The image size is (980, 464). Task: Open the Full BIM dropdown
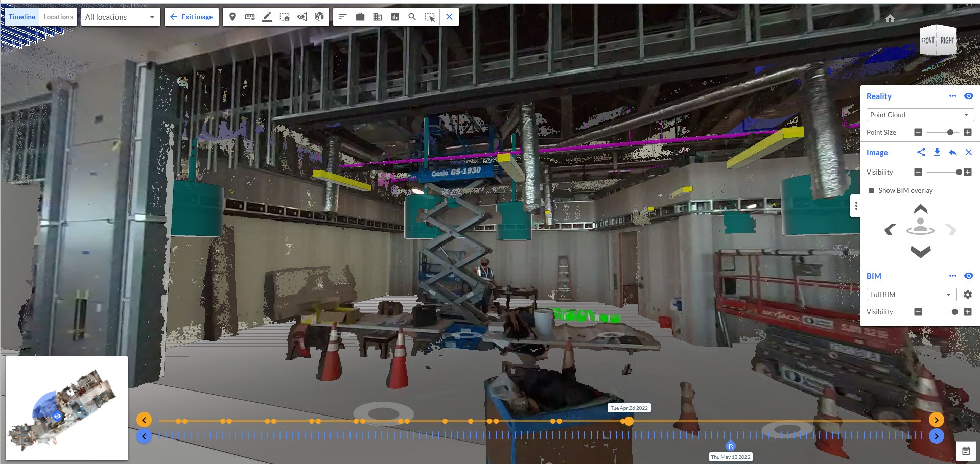(912, 295)
